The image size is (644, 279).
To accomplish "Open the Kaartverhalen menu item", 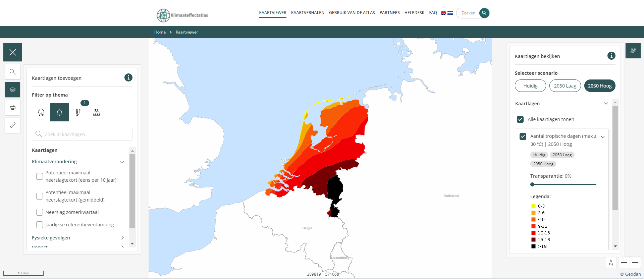I will (x=308, y=13).
